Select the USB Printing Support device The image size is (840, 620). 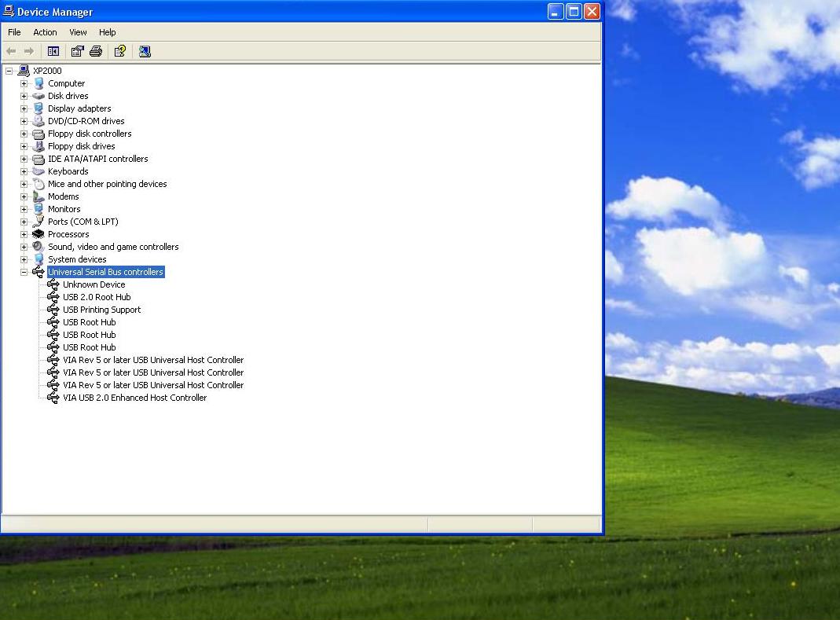coord(101,310)
